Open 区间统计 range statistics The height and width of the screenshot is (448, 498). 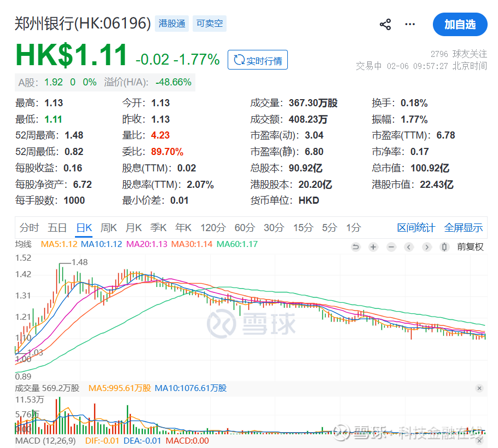point(416,228)
